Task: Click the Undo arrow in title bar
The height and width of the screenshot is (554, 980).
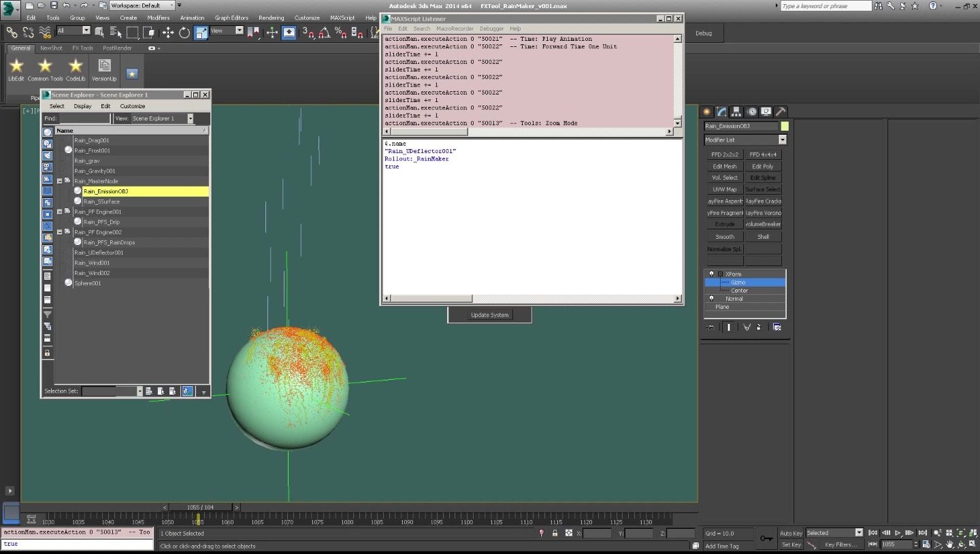Action: point(66,5)
